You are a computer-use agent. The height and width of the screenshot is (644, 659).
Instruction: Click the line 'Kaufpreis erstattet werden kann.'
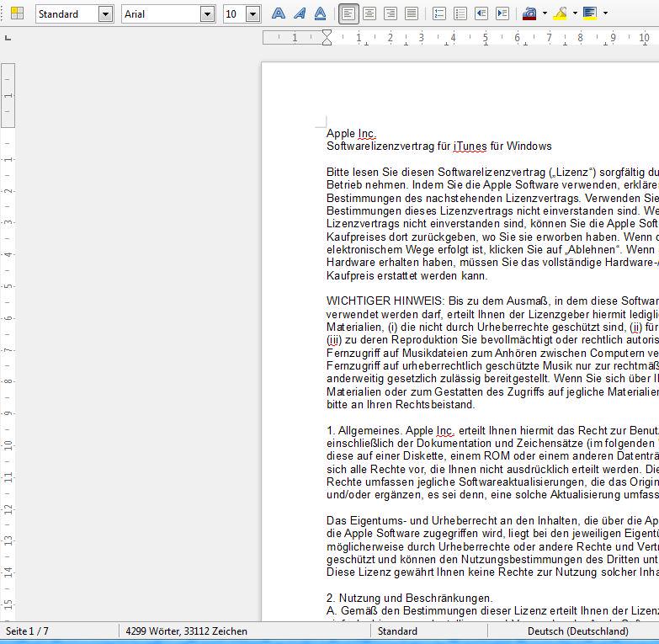[x=407, y=276]
